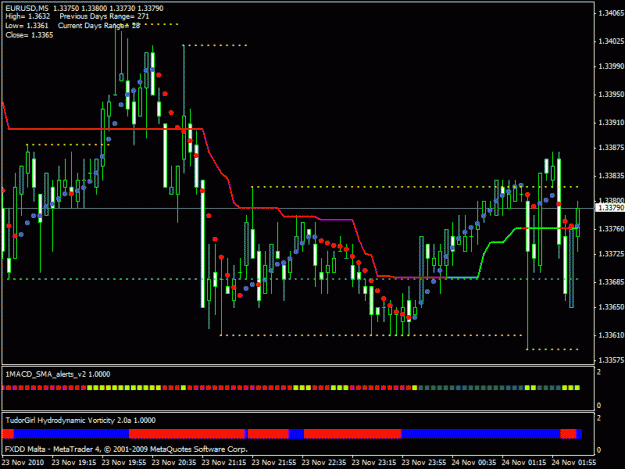The height and width of the screenshot is (469, 625).
Task: Click the highlighted current price tag 1.33790
Action: click(611, 208)
